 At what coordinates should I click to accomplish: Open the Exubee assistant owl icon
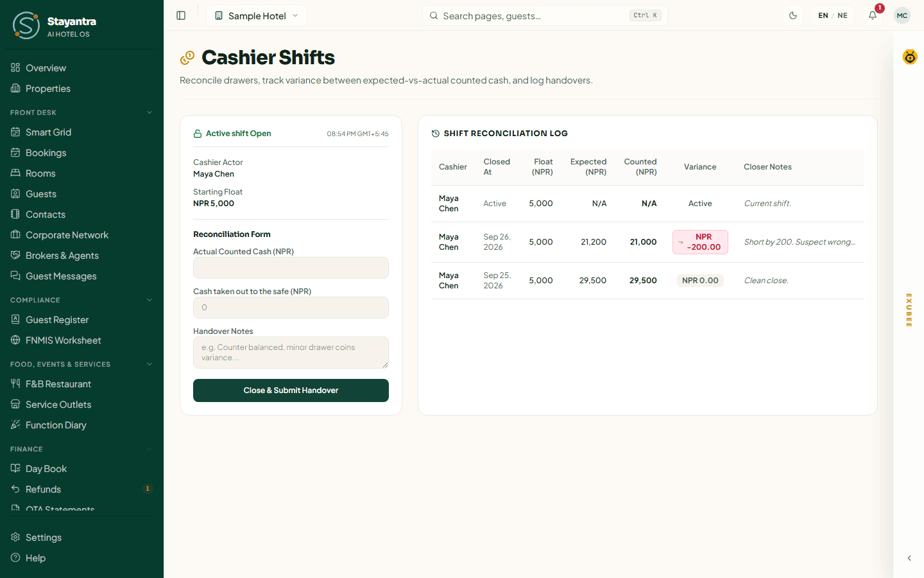pos(910,57)
